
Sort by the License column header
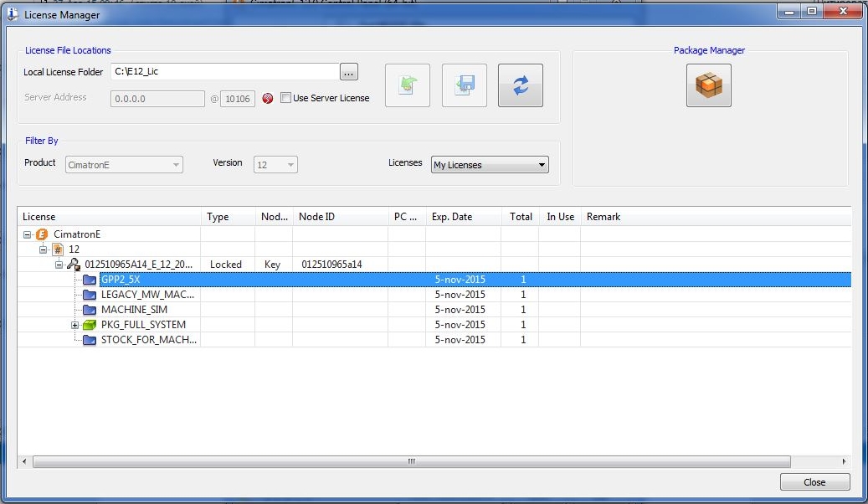click(109, 217)
